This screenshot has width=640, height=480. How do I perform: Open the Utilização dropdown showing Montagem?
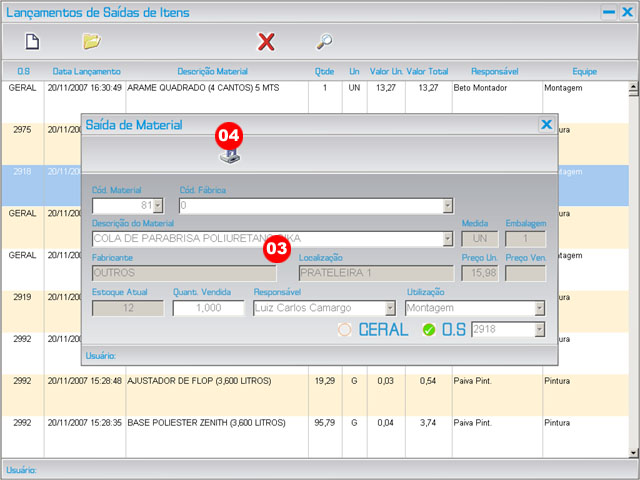click(540, 308)
